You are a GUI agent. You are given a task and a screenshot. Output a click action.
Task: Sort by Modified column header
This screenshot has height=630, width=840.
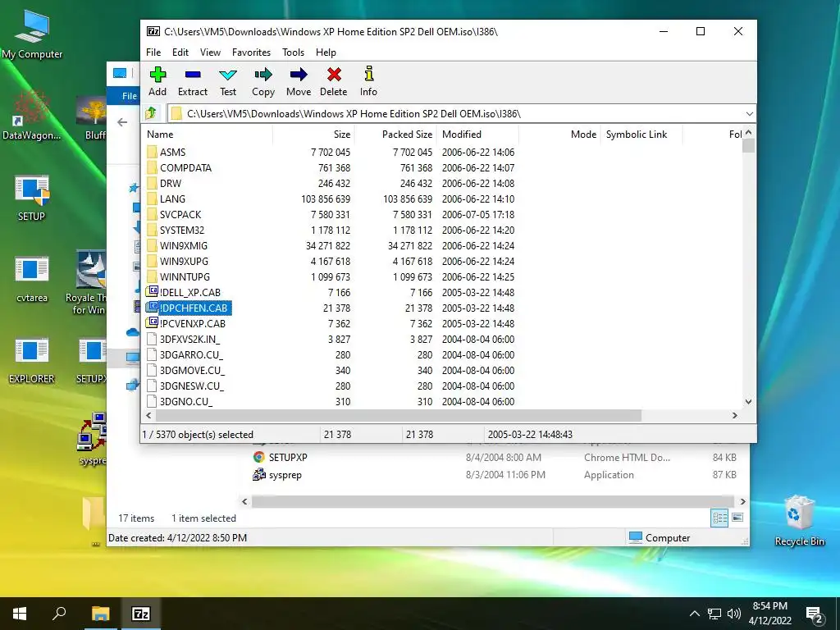tap(478, 134)
